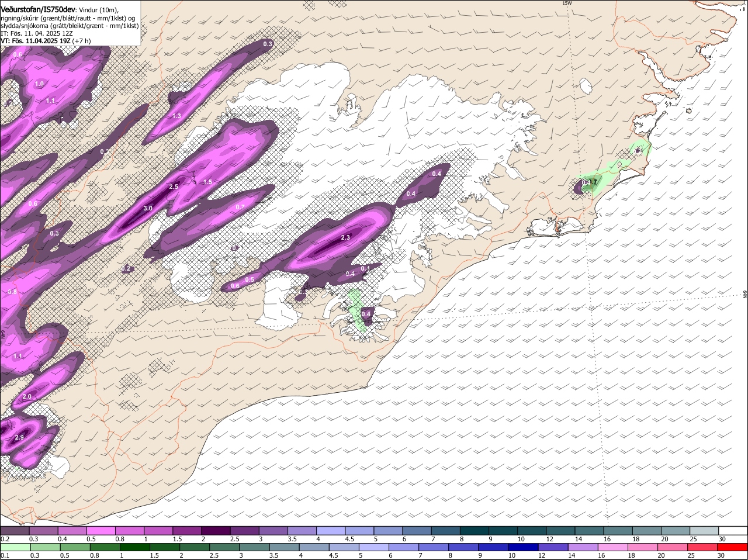Click the purple-row swatch for 3–3.5
This screenshot has height=560, width=748.
click(x=274, y=530)
